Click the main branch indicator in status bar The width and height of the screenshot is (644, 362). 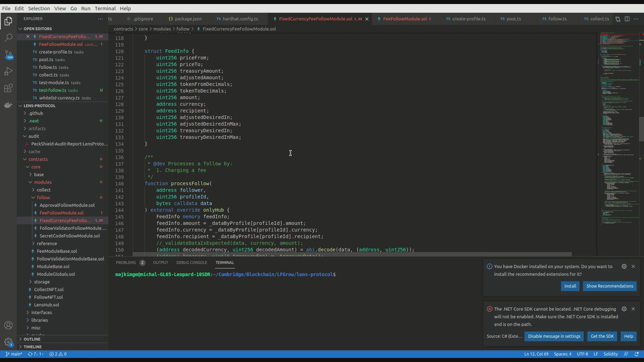(14, 354)
